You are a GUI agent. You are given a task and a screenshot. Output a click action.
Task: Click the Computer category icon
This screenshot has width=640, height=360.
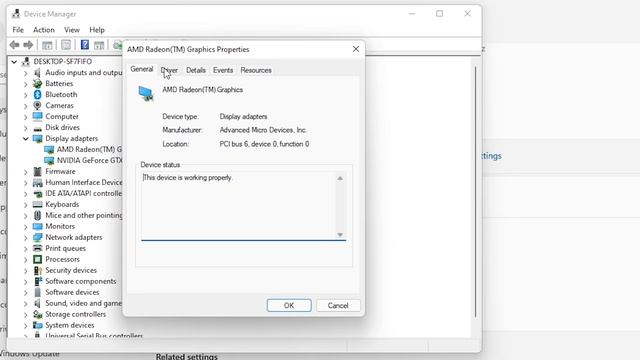38,116
